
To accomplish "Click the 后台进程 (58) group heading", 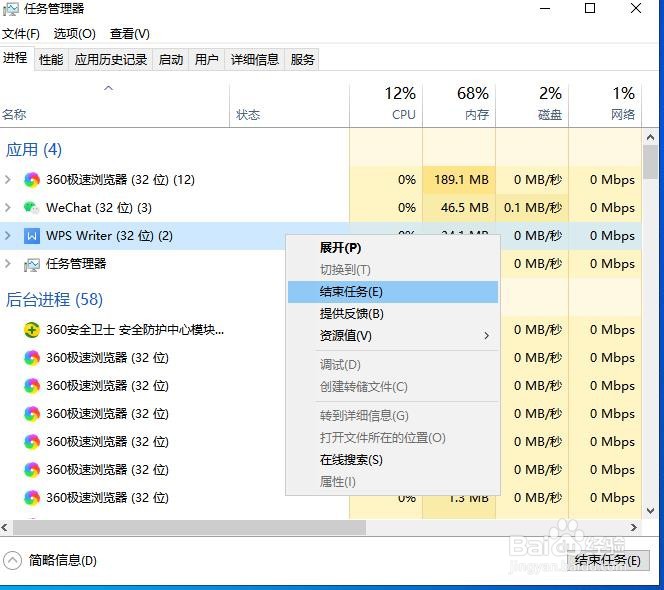I will [54, 299].
